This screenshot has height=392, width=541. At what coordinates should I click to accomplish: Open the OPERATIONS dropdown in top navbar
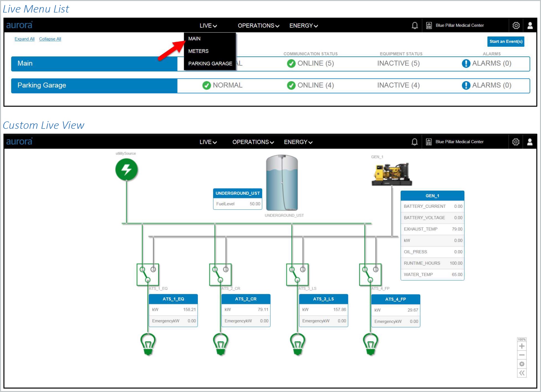click(x=258, y=26)
